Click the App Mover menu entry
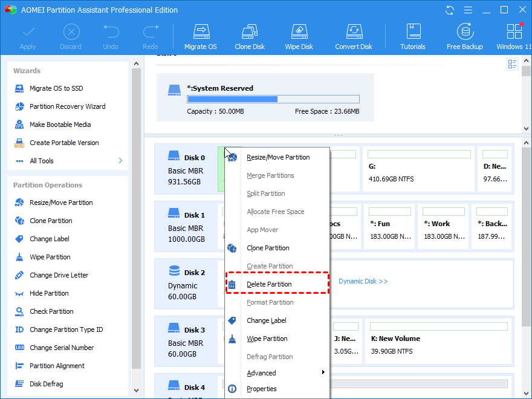The image size is (532, 399). pyautogui.click(x=277, y=230)
